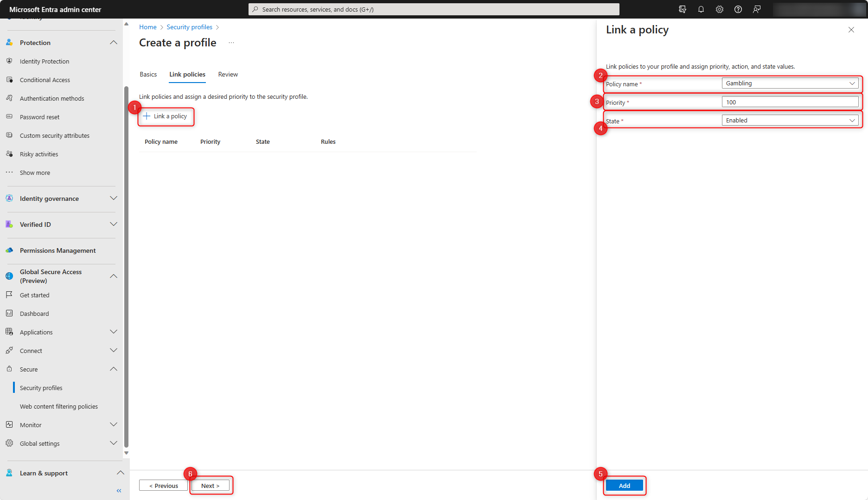Open the Security profiles breadcrumb link
The height and width of the screenshot is (500, 868).
pyautogui.click(x=189, y=27)
